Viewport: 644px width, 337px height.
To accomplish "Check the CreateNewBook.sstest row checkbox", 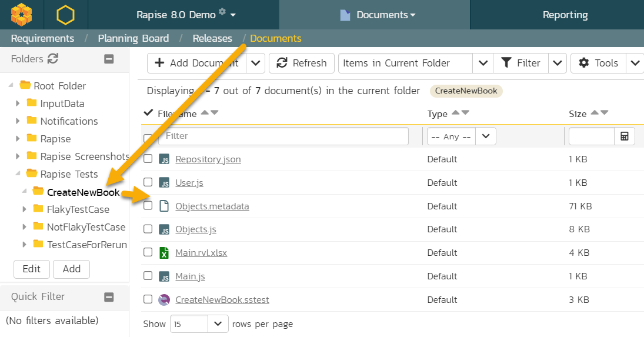I will [148, 299].
